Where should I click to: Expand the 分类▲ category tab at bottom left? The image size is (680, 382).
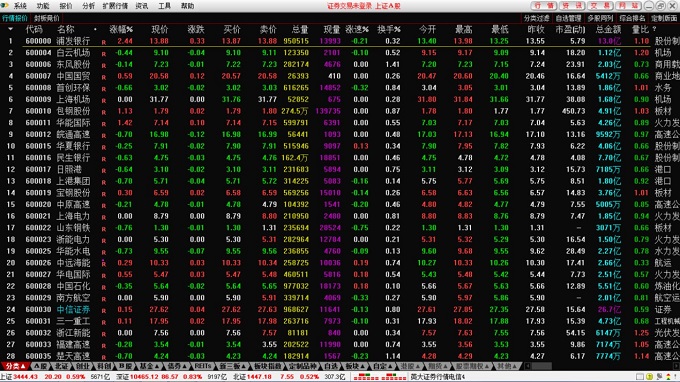(x=15, y=366)
